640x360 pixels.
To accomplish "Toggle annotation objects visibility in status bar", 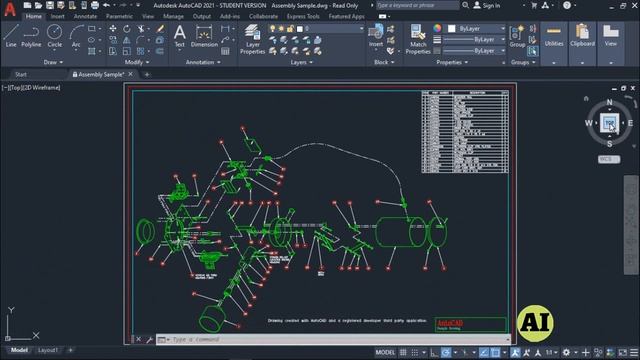I will point(515,352).
